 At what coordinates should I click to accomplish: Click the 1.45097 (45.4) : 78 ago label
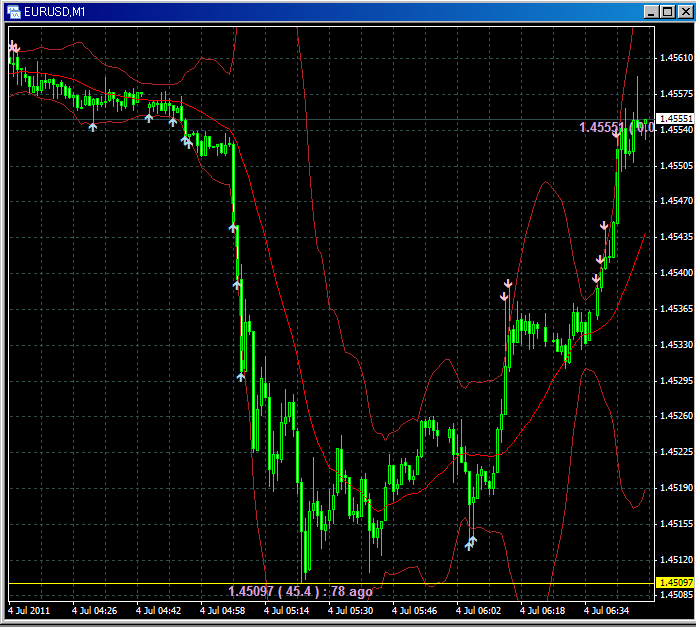pyautogui.click(x=300, y=592)
